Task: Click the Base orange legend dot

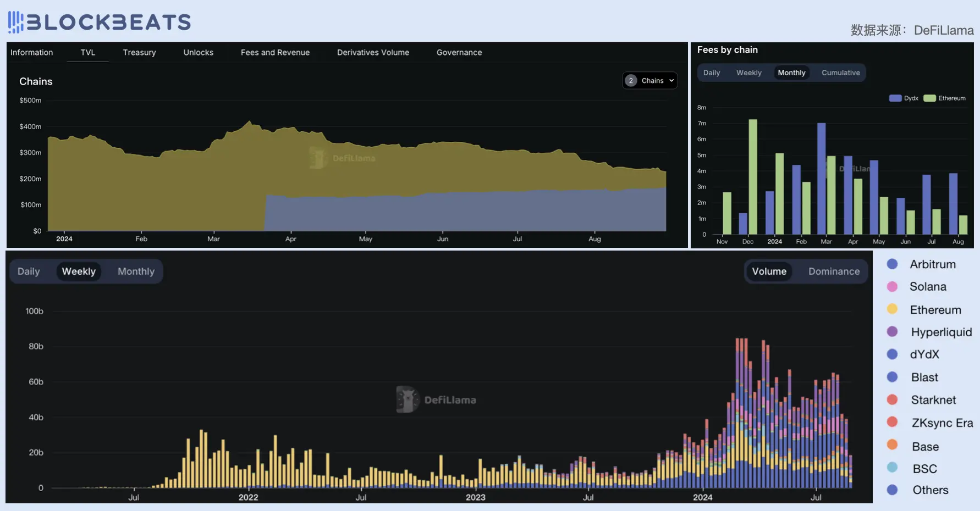Action: click(893, 445)
